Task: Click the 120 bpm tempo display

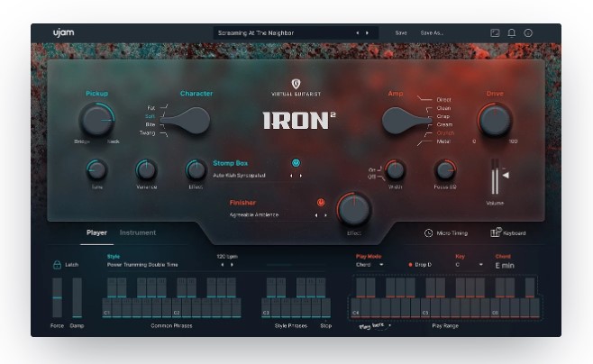Action: point(227,256)
